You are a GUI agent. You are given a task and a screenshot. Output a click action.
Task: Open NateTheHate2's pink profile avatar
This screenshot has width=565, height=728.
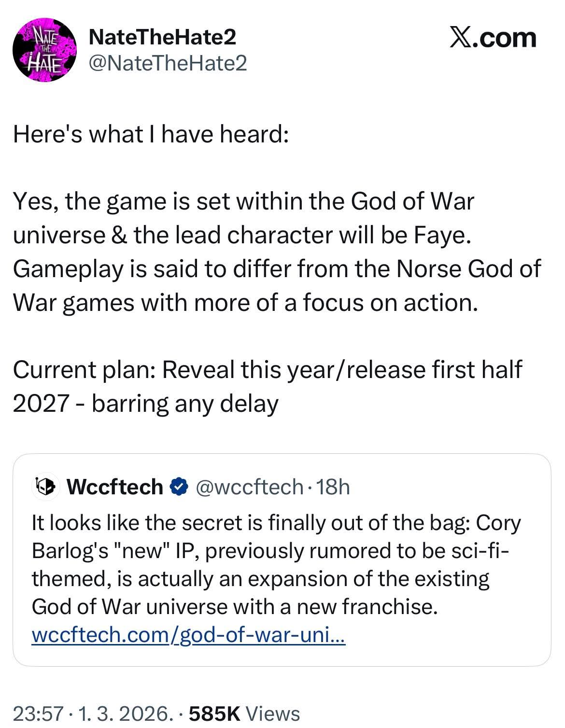click(x=44, y=50)
